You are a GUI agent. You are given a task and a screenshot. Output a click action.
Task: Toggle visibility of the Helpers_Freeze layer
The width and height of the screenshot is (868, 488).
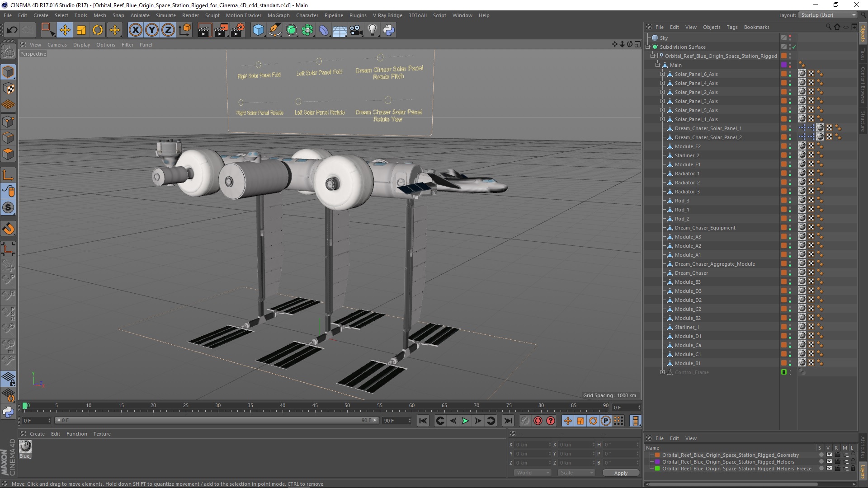coord(829,469)
